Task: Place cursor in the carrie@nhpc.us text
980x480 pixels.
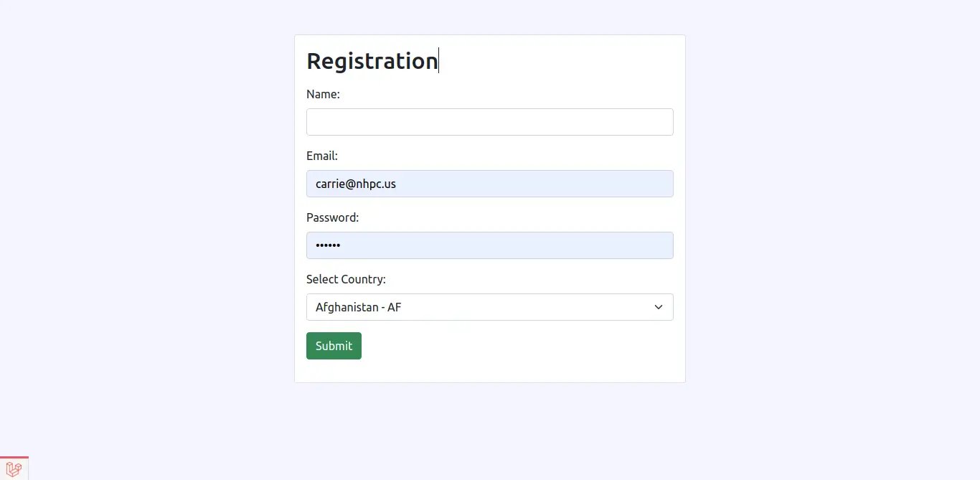Action: pos(355,184)
